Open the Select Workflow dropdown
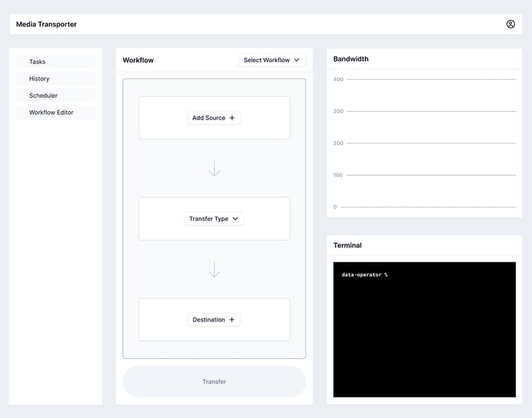Image resolution: width=532 pixels, height=418 pixels. (272, 60)
